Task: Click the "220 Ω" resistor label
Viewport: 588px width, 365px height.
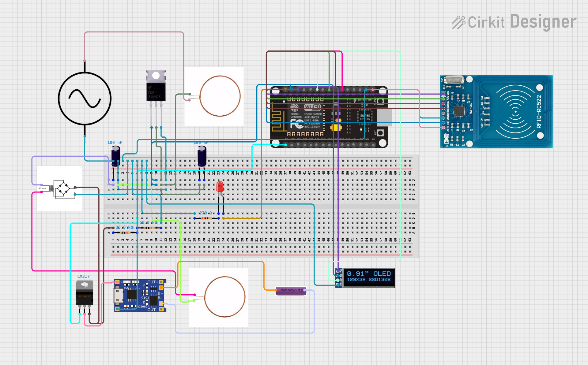Action: [x=205, y=213]
